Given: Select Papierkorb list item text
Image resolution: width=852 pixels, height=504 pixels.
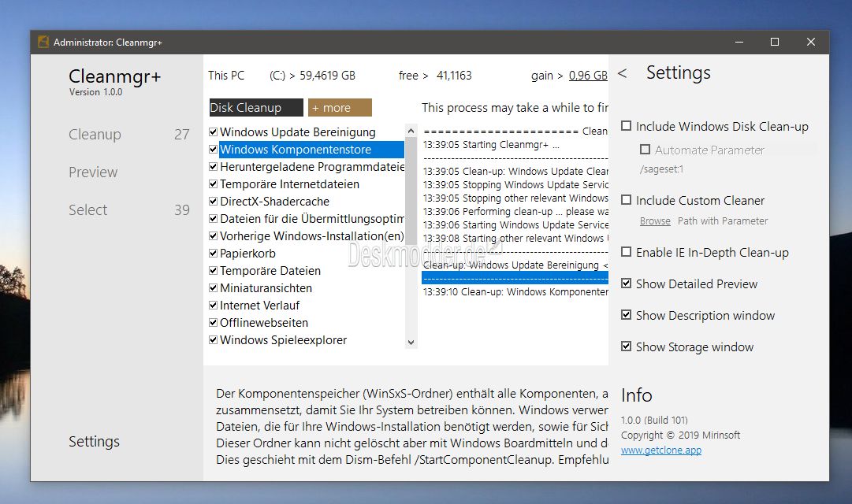Looking at the screenshot, I should click(x=247, y=254).
